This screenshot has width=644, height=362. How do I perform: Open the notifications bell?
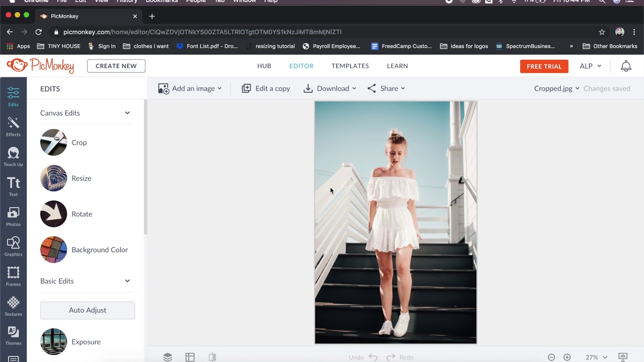pos(626,66)
